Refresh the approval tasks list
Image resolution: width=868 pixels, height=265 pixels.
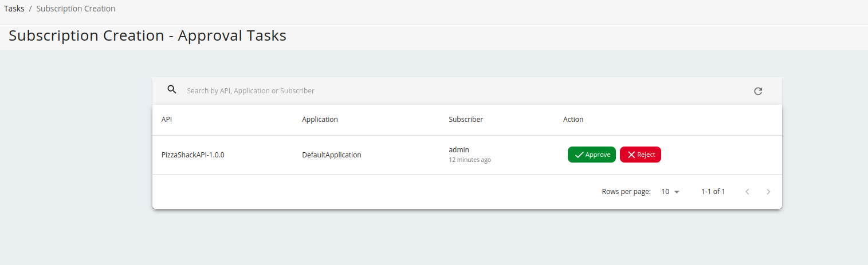click(758, 91)
